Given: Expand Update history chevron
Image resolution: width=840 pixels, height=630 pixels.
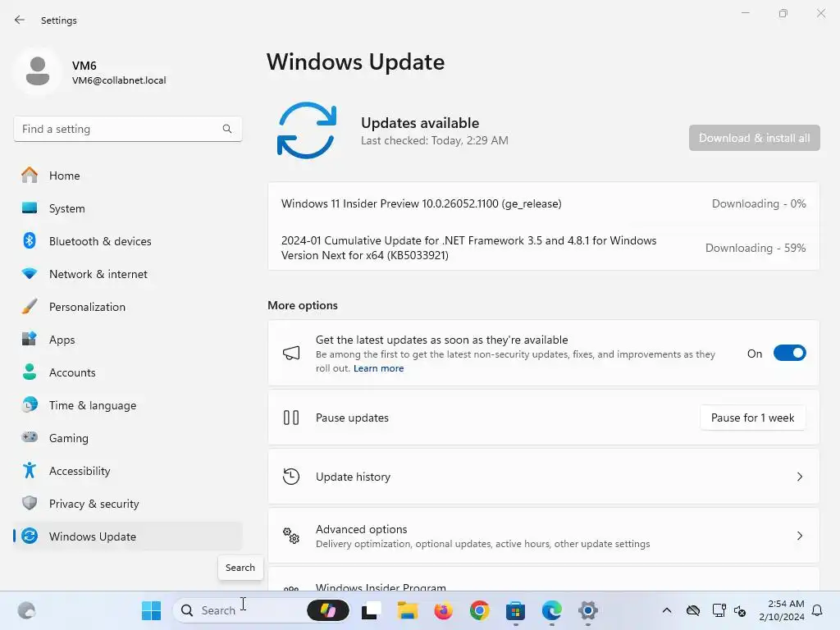Looking at the screenshot, I should tap(800, 477).
